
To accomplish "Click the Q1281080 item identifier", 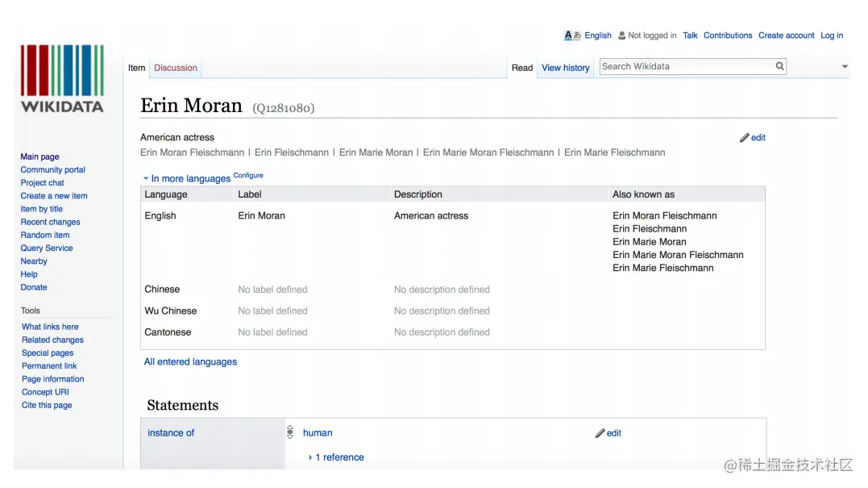I will click(284, 108).
